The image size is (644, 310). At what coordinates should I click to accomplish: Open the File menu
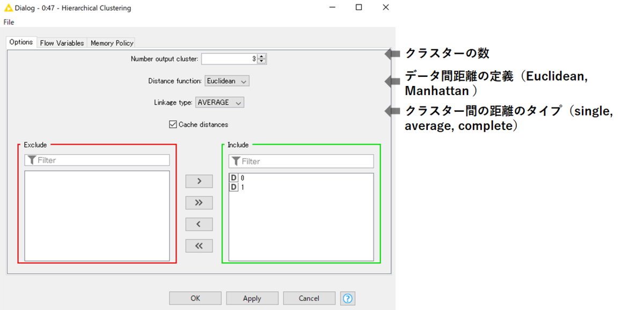click(9, 22)
